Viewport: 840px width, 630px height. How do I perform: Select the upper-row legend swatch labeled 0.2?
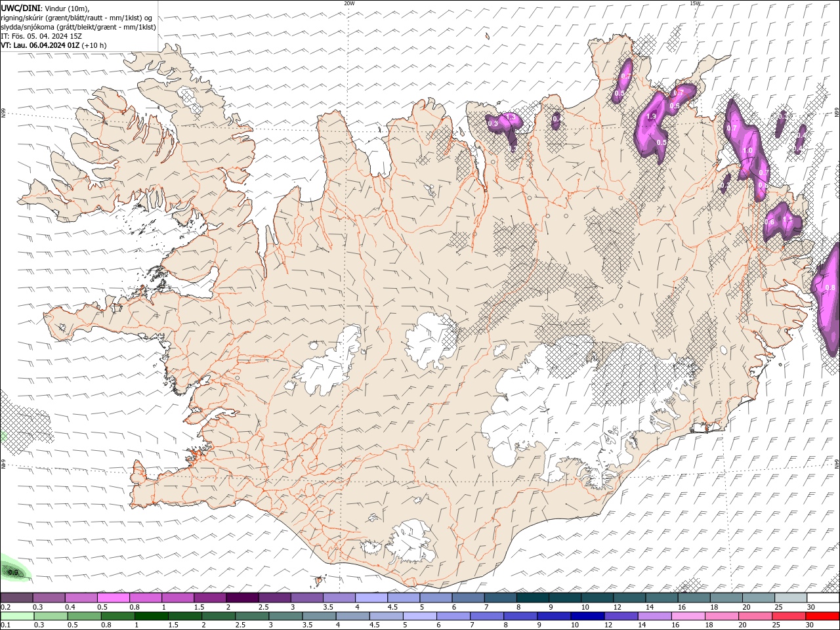16,598
